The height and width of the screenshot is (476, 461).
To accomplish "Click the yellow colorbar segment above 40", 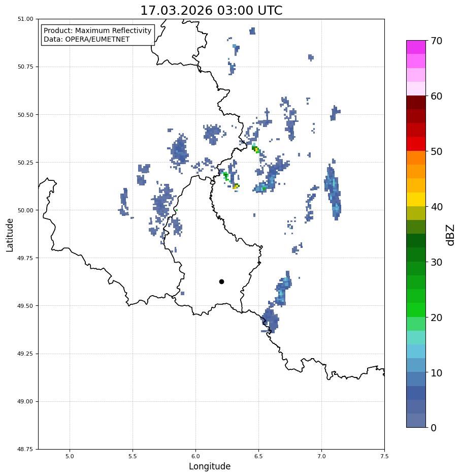I will [416, 200].
